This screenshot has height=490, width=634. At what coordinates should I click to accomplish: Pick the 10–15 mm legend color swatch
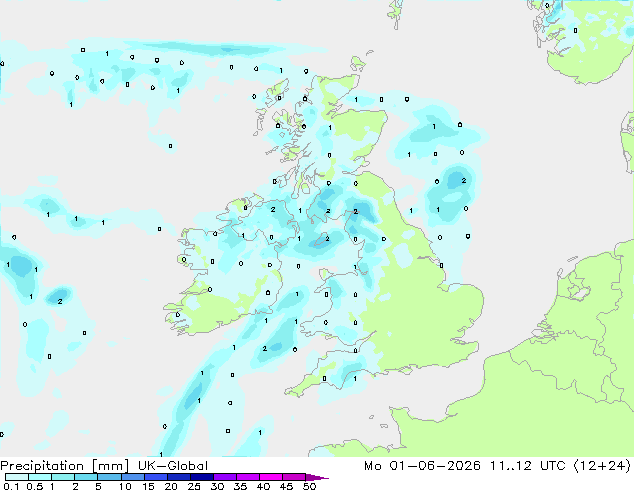132,477
